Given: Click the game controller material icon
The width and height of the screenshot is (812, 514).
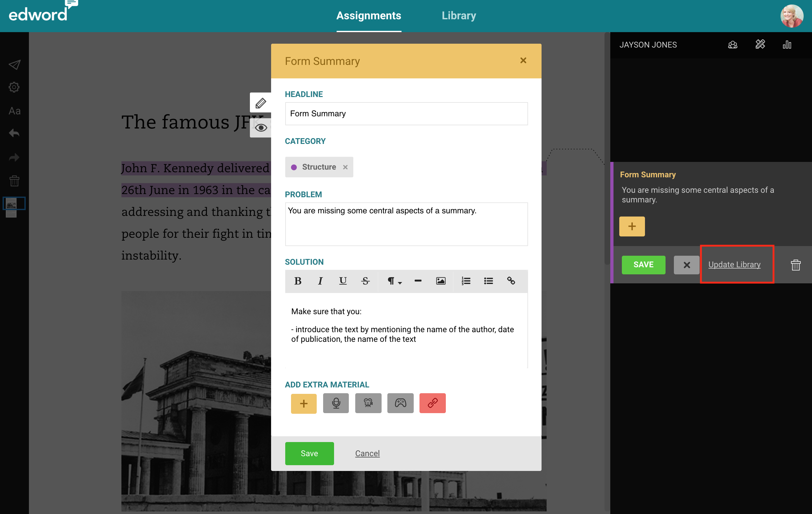Looking at the screenshot, I should pos(400,403).
